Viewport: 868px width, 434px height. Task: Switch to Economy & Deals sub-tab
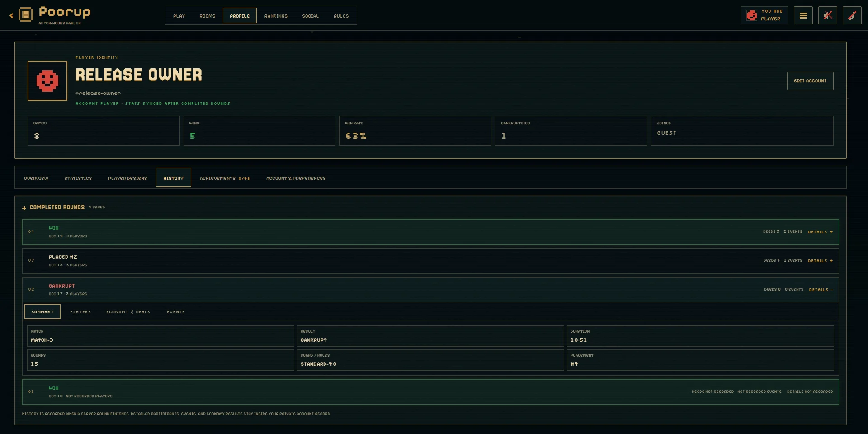click(x=128, y=312)
